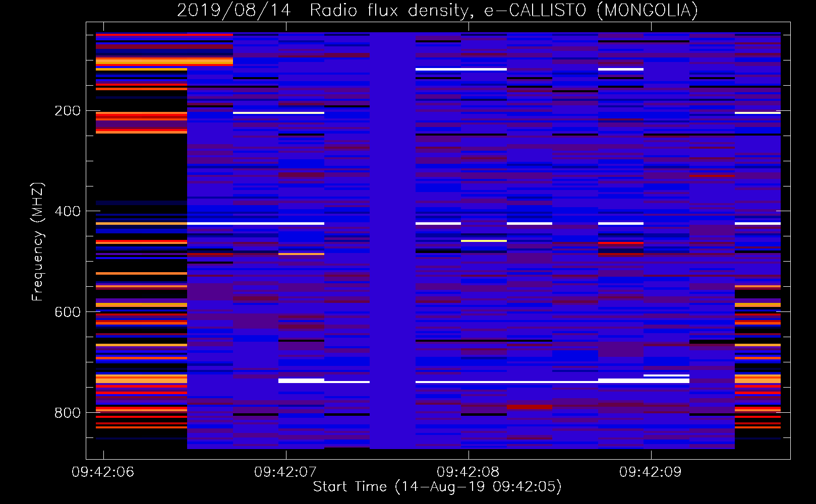Select the 'Start Time (14-Aug-19 09:42:05)' label

[x=437, y=487]
